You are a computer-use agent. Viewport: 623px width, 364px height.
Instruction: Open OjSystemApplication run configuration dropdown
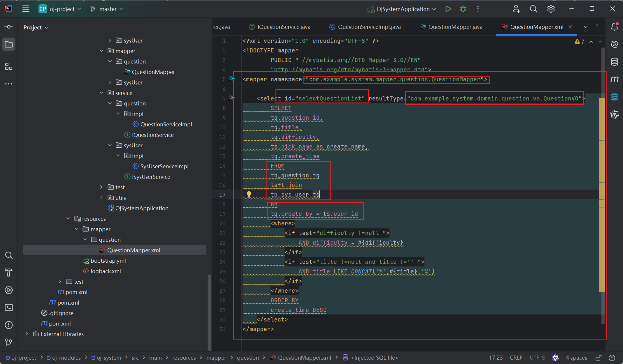401,9
